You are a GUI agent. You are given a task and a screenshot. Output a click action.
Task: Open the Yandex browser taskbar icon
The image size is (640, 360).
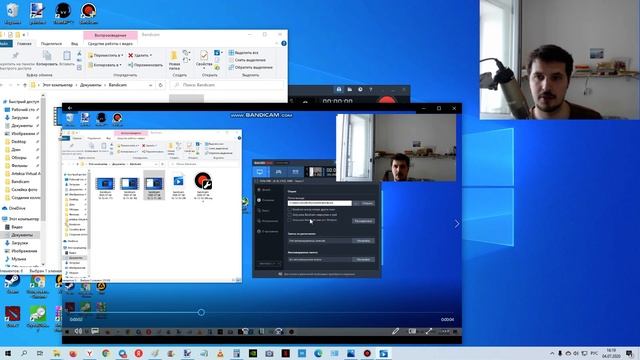pos(89,353)
